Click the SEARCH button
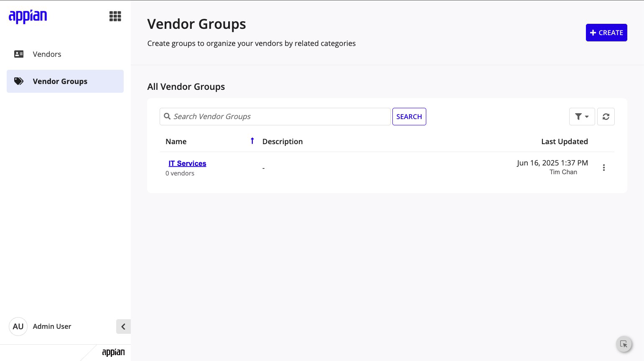The height and width of the screenshot is (361, 644). tap(409, 117)
